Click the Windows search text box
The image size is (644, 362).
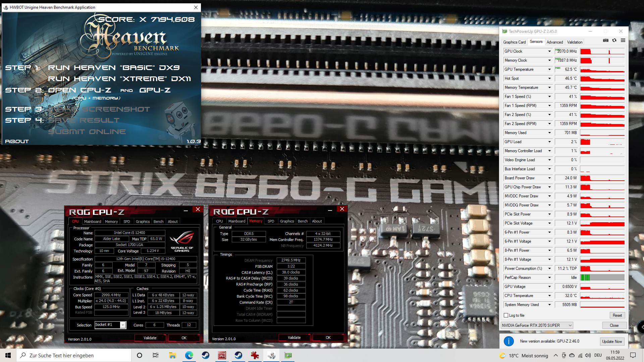click(x=74, y=355)
